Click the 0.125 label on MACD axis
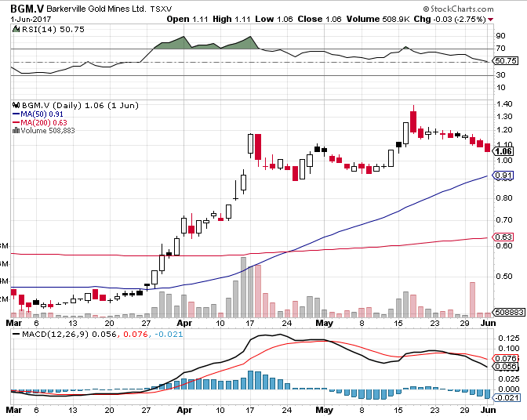The image size is (527, 420). click(509, 339)
